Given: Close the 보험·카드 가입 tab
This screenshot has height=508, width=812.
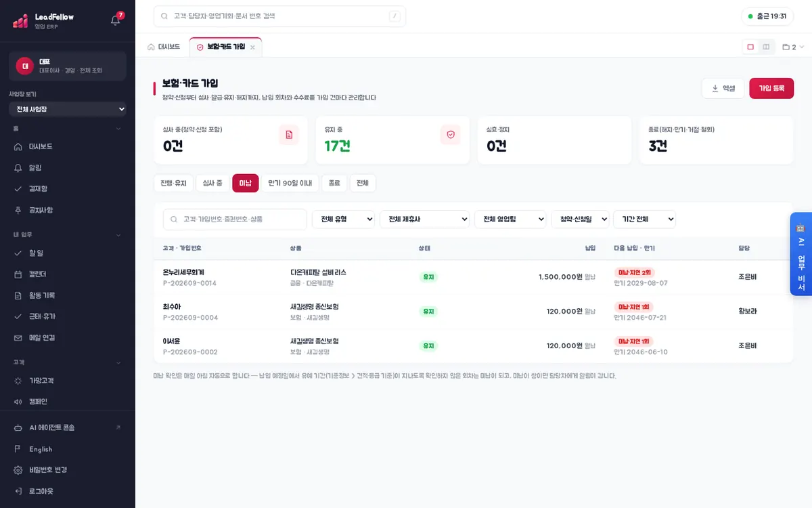Looking at the screenshot, I should point(252,47).
